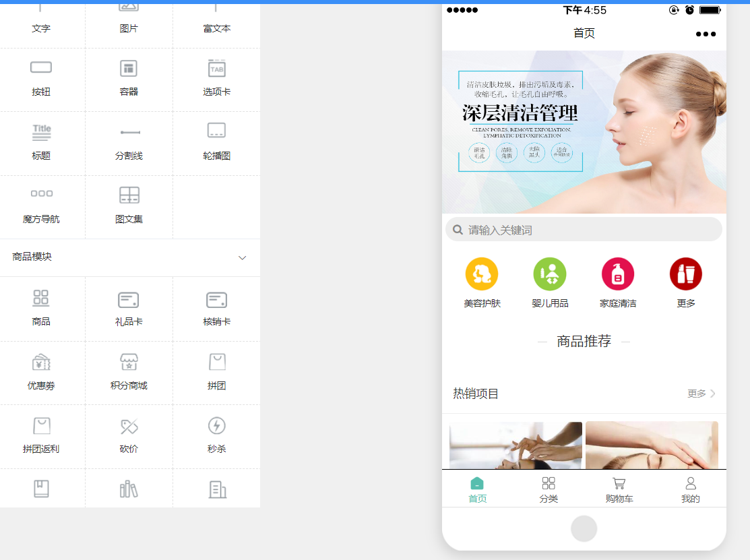This screenshot has height=560, width=750.
Task: Click the bookshelf icon in the bottom row
Action: click(x=129, y=489)
